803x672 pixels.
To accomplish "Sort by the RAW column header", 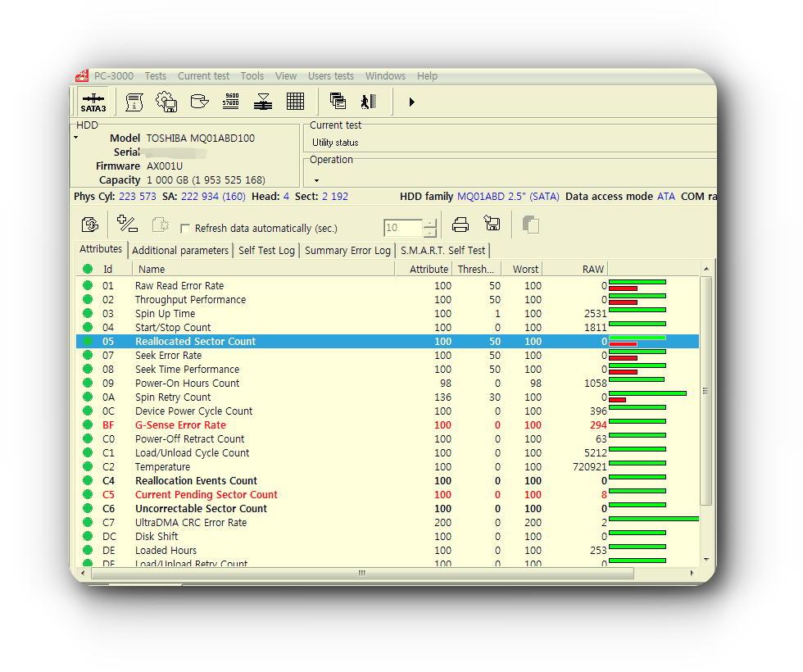I will pos(575,269).
